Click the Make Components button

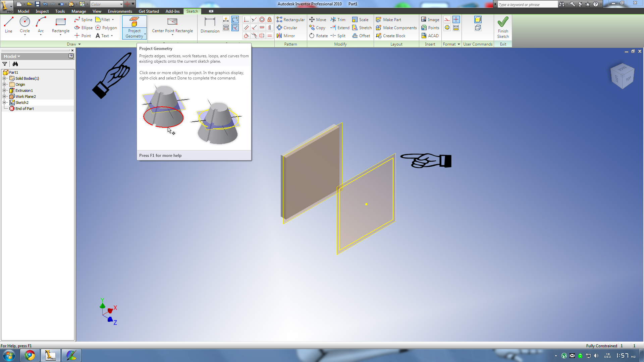tap(396, 28)
